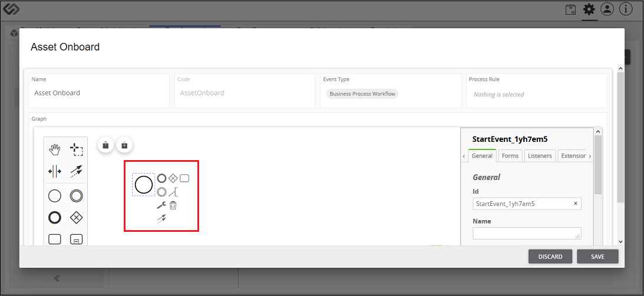Click the application logo top left
The image size is (644, 296).
pyautogui.click(x=11, y=9)
